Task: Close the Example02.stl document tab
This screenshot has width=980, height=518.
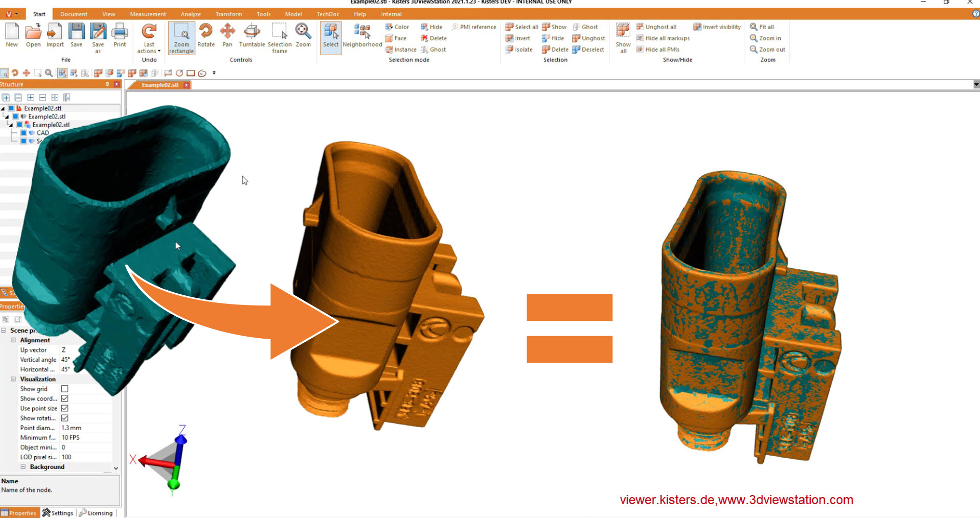Action: [x=187, y=85]
